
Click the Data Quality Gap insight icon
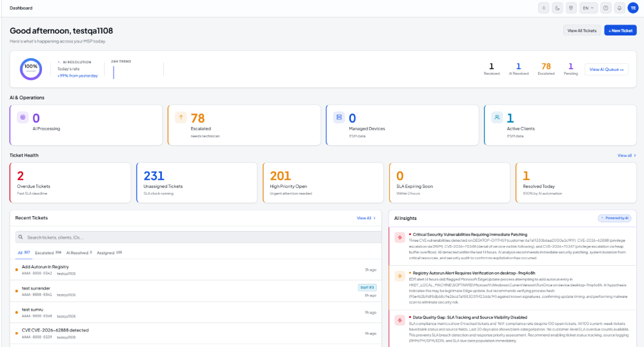click(399, 321)
